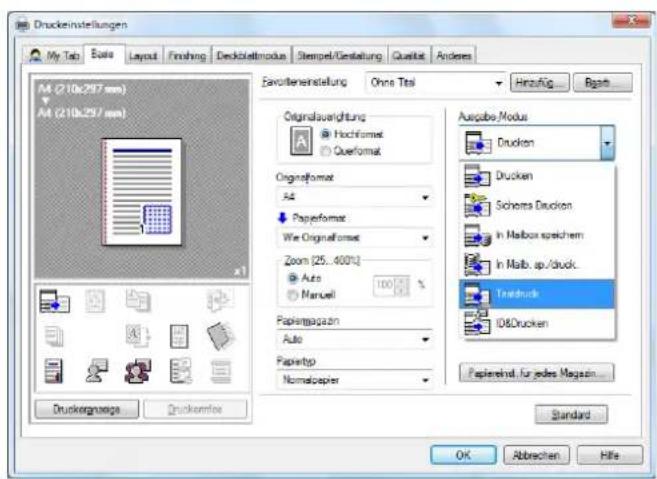Click the single page layout icon with black frame
The image size is (657, 479).
tap(179, 336)
